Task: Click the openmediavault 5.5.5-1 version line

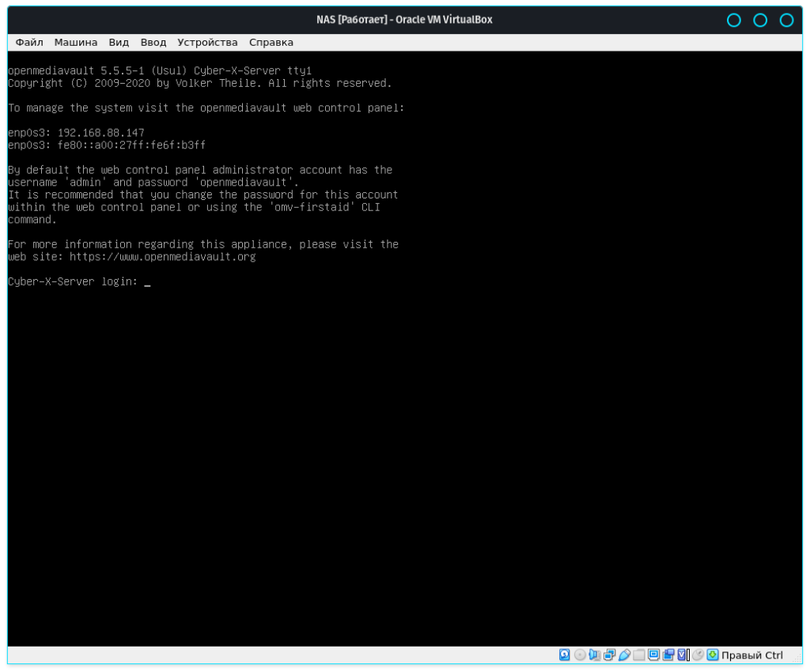Action: [160, 70]
